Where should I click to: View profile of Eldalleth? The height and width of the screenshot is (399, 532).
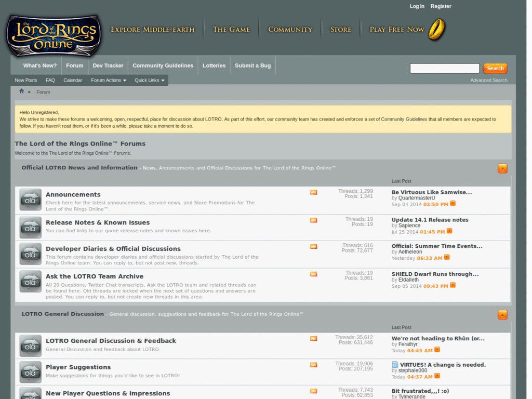pyautogui.click(x=408, y=280)
